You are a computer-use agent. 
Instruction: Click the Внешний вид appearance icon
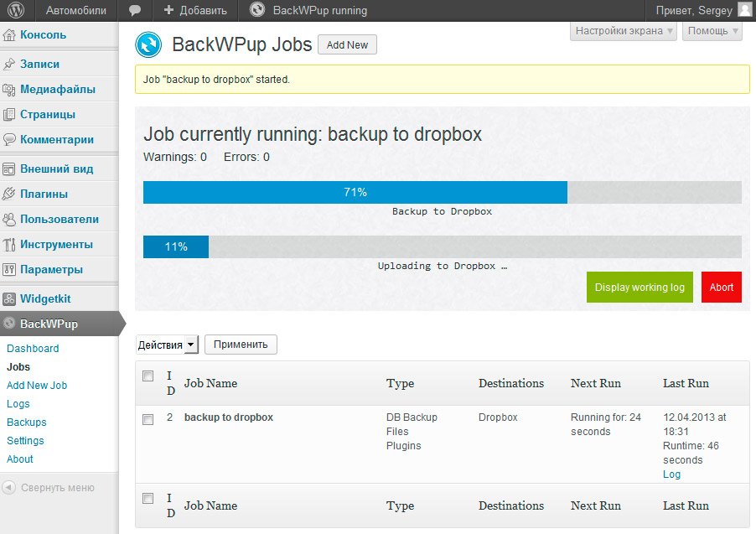(9, 168)
